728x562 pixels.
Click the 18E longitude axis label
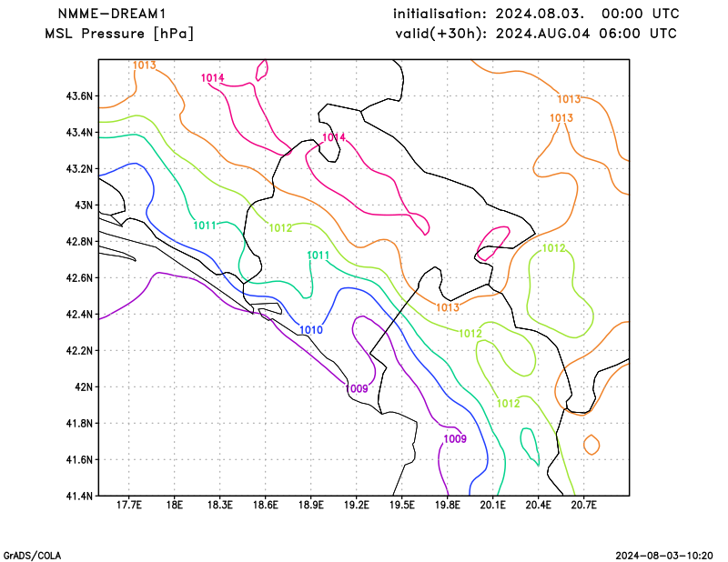(x=174, y=505)
